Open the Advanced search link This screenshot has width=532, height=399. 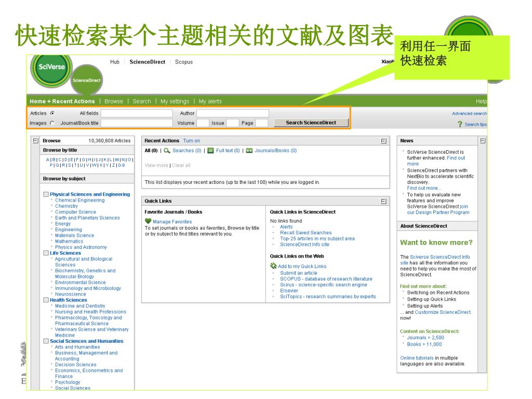coord(470,113)
